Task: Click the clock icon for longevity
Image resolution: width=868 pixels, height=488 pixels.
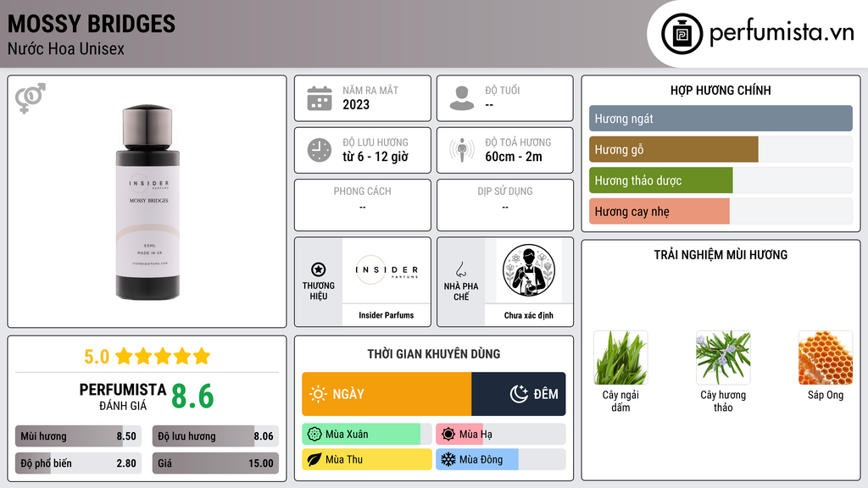Action: tap(320, 150)
